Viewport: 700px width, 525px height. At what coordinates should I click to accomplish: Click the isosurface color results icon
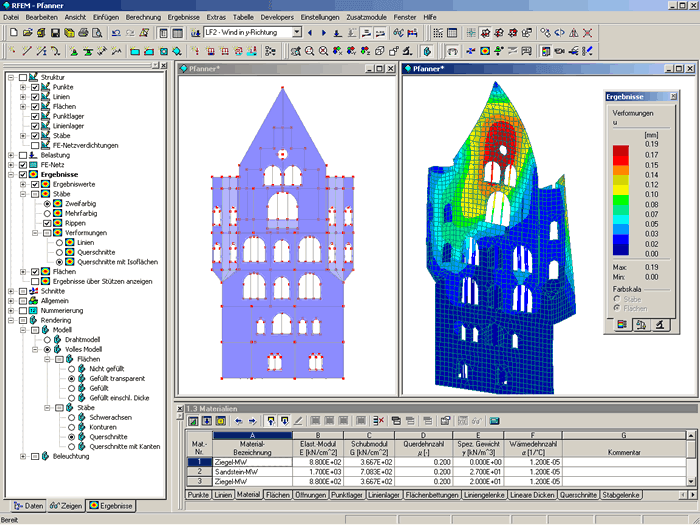click(485, 51)
